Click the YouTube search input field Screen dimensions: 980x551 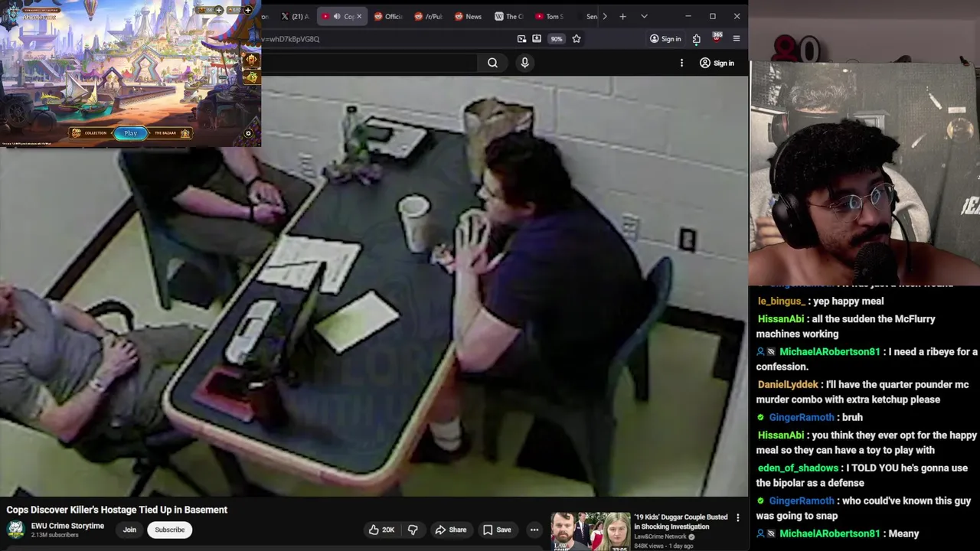click(369, 63)
